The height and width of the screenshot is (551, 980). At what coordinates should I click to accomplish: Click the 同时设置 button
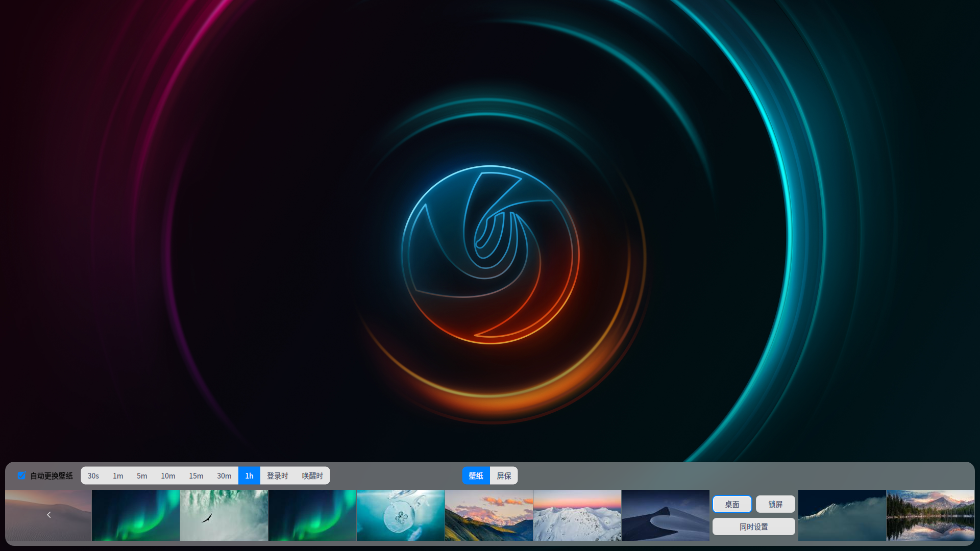(x=753, y=527)
